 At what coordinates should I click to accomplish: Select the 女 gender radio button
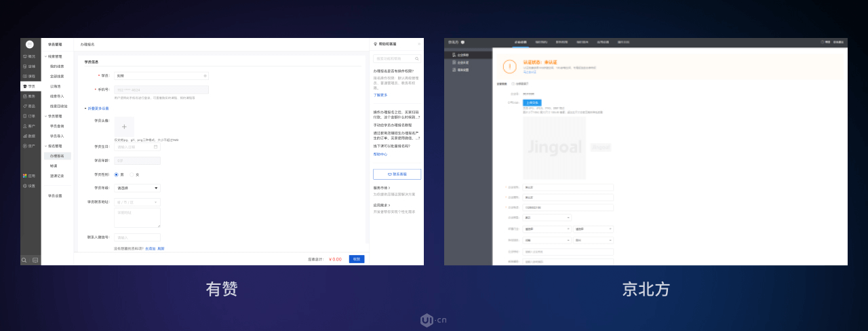coord(132,174)
